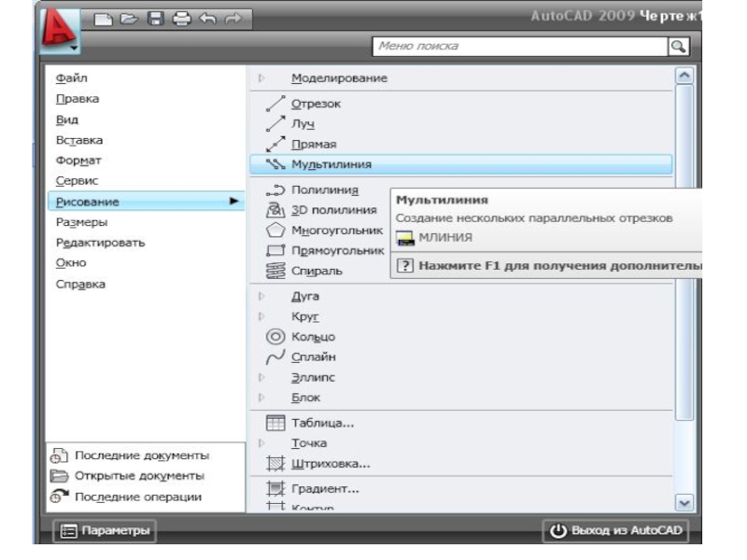Open the Вид menu

click(x=66, y=120)
